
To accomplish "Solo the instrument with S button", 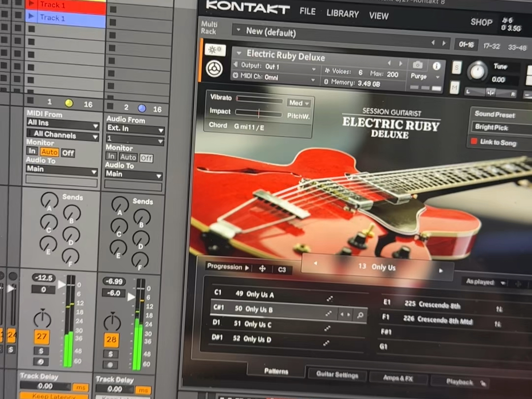I will point(457,67).
